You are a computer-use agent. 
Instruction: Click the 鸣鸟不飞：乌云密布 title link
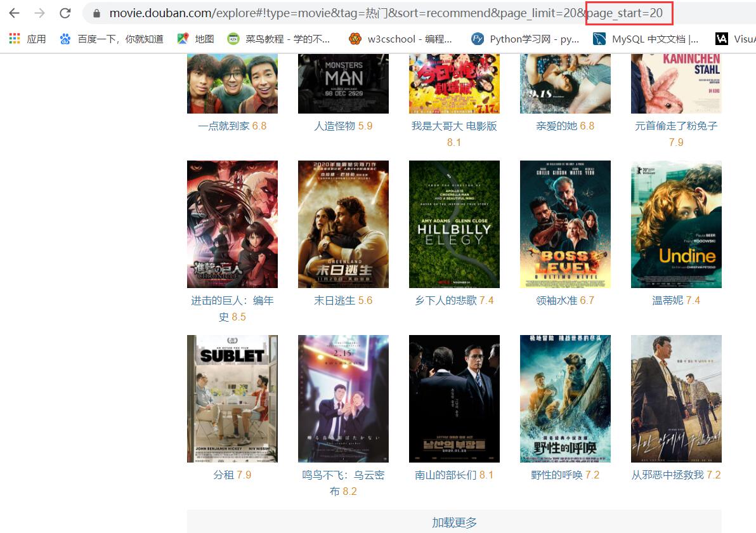click(343, 484)
